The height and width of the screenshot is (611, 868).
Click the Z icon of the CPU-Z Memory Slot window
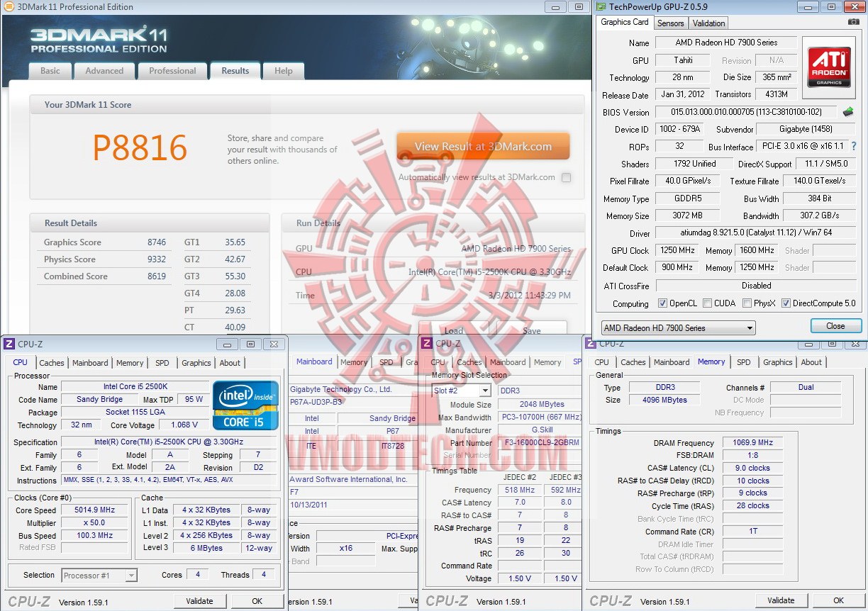pos(426,344)
